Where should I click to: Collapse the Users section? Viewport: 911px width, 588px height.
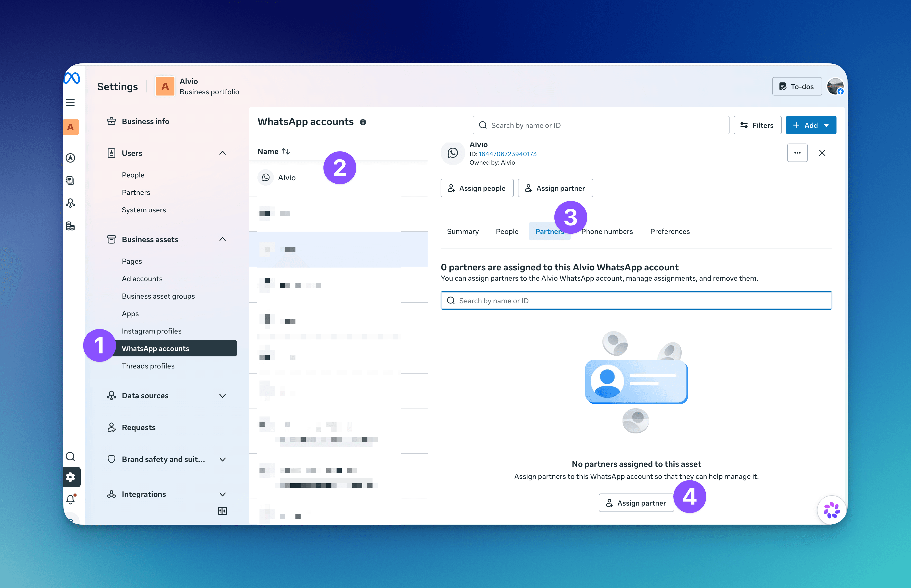(222, 153)
